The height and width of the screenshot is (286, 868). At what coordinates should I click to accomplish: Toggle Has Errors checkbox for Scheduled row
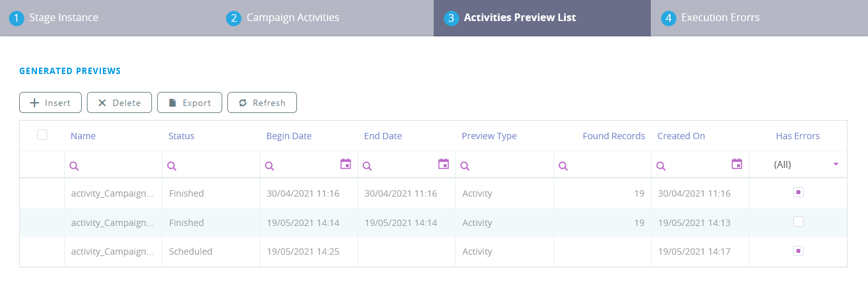tap(798, 251)
